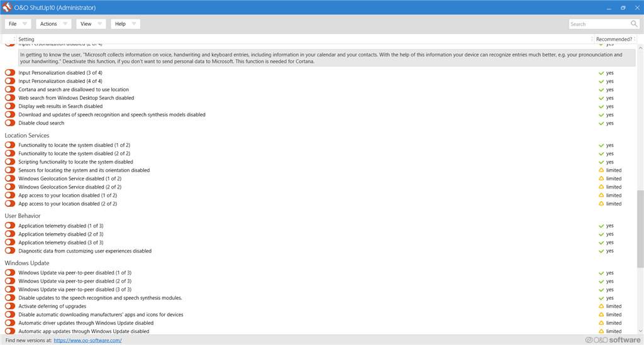The height and width of the screenshot is (345, 644).
Task: Toggle Web search from Windows Desktop Search disabled
Action: coord(10,97)
